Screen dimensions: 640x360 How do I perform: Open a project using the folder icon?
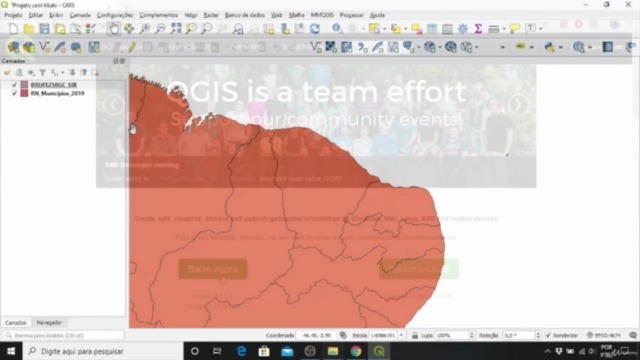coord(29,29)
